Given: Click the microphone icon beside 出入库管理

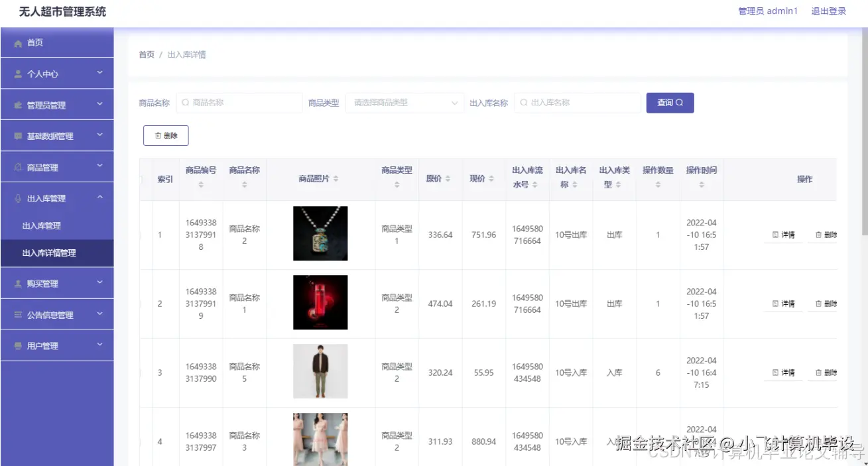Looking at the screenshot, I should coord(18,198).
